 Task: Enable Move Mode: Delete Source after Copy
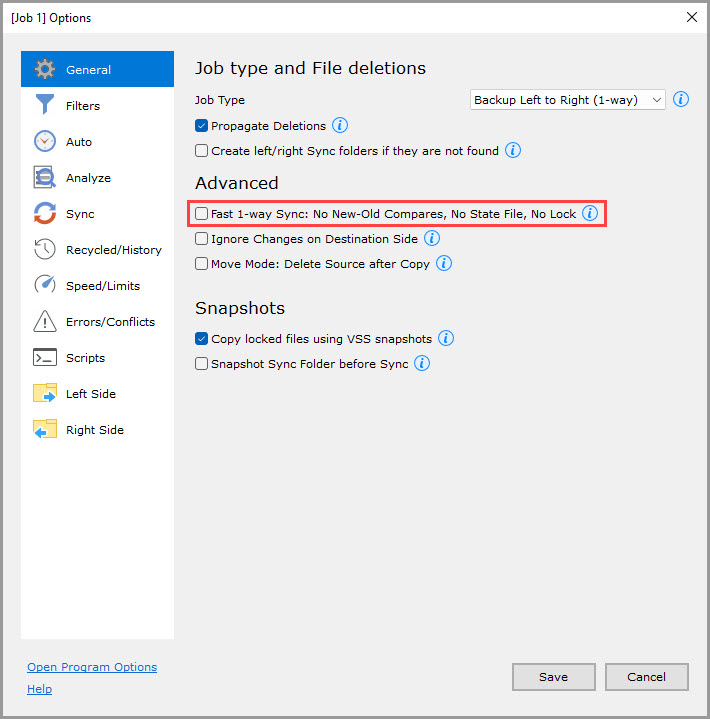202,265
